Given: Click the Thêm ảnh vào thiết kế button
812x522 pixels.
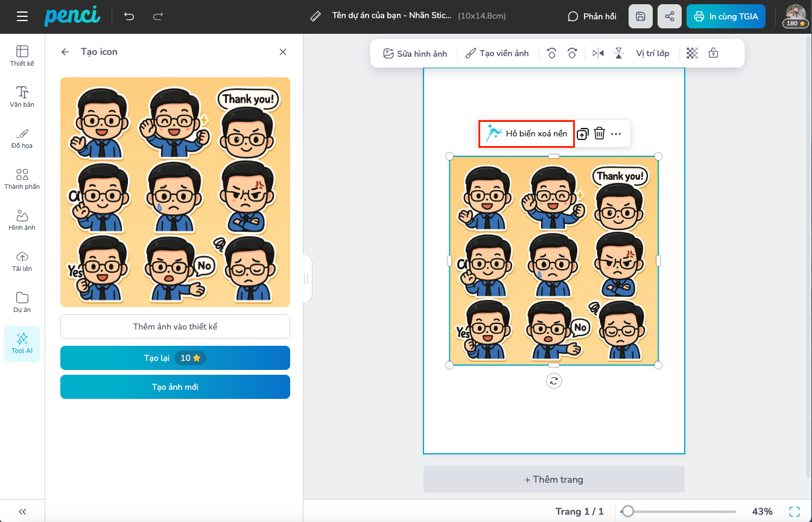Looking at the screenshot, I should click(175, 326).
